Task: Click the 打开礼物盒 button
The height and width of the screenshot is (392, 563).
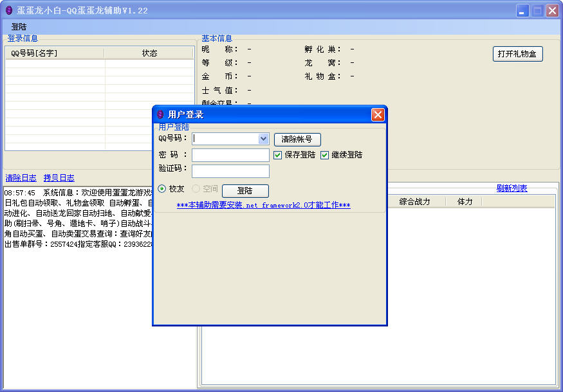Action: 517,54
